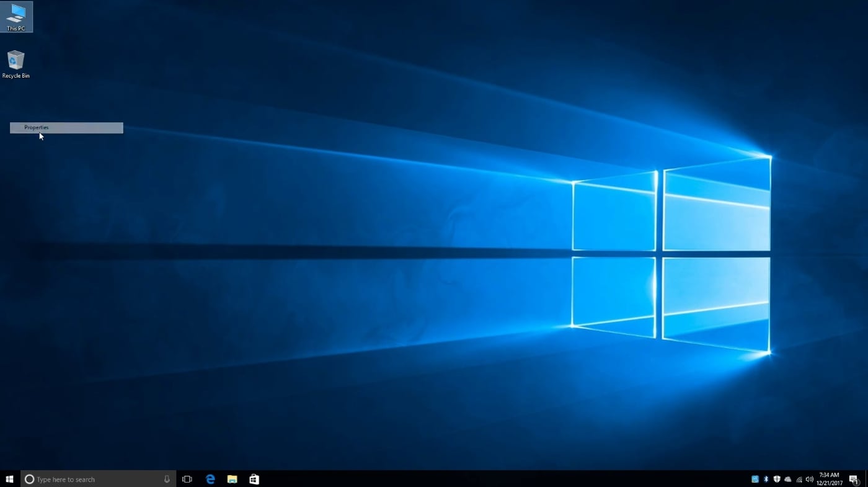
Task: Open Windows Defender shield tray icon
Action: tap(777, 479)
